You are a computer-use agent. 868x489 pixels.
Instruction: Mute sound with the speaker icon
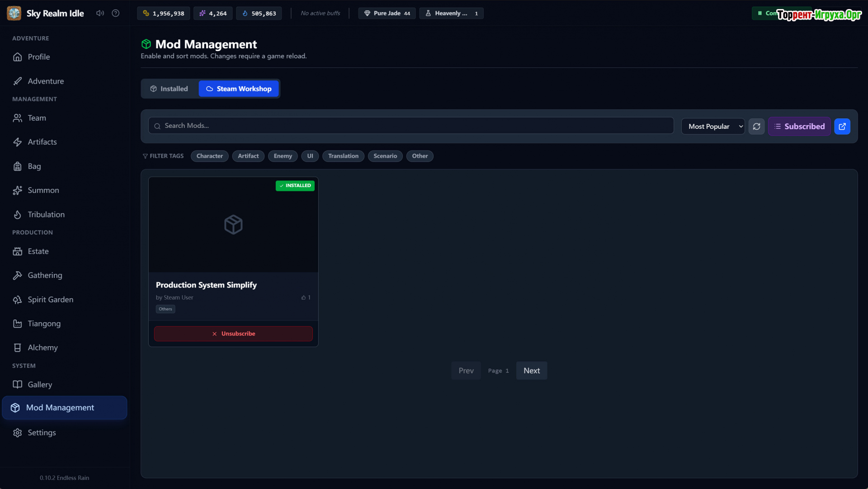click(x=100, y=13)
